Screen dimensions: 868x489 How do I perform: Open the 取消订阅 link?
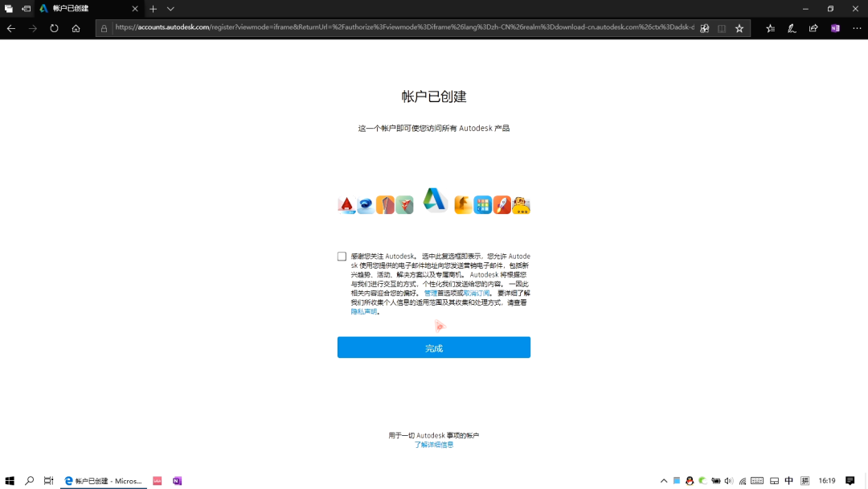click(x=477, y=293)
